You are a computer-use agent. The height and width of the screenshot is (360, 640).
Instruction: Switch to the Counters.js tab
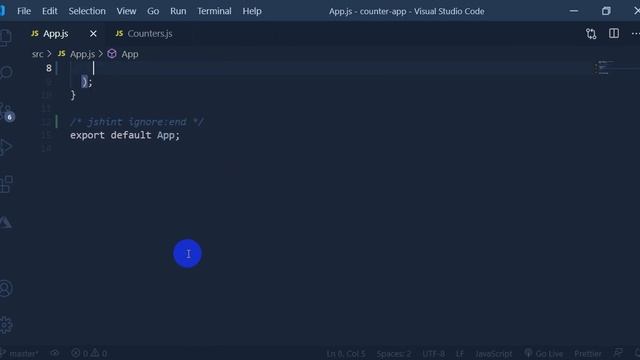point(150,33)
